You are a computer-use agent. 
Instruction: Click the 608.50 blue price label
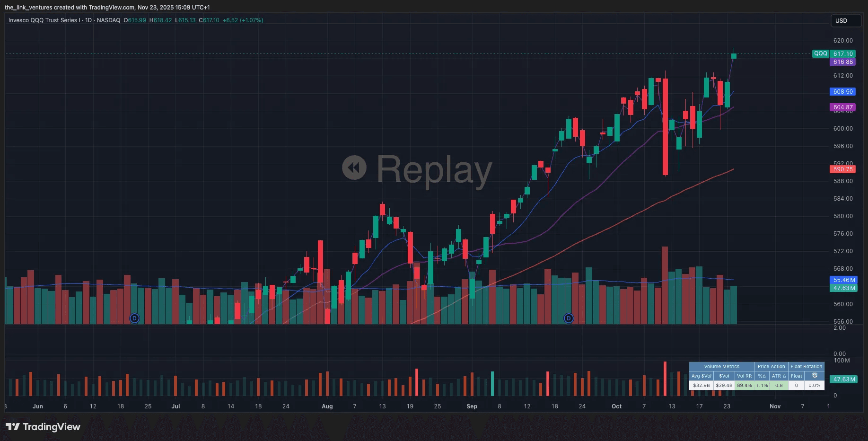[843, 92]
